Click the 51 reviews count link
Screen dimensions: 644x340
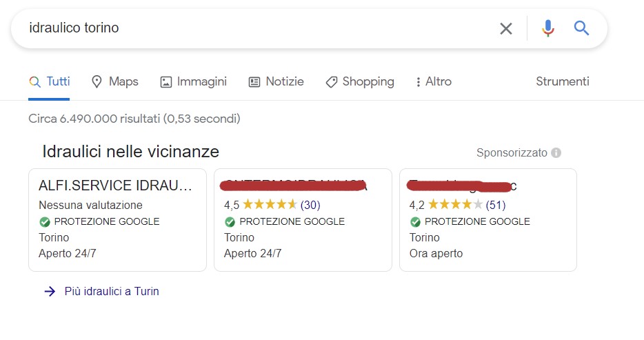[x=496, y=205]
